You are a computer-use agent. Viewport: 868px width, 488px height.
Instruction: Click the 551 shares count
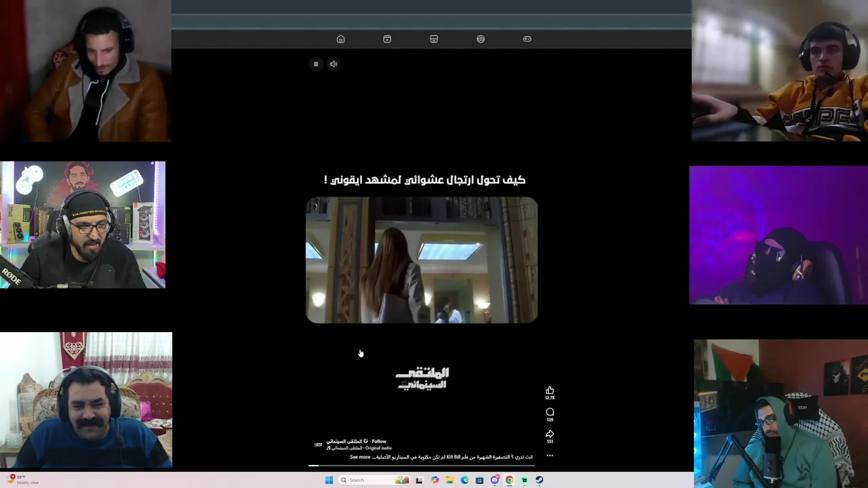(x=550, y=441)
